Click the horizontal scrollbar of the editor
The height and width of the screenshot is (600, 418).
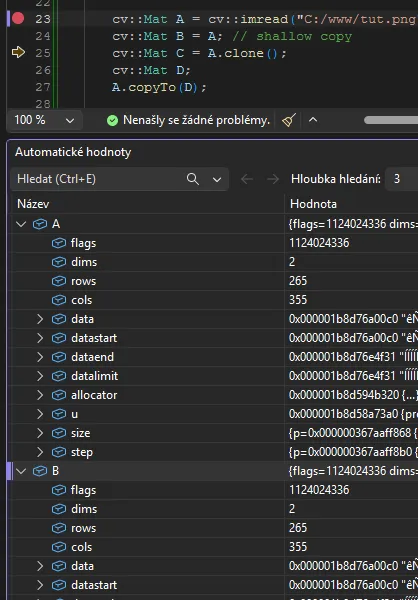tap(391, 120)
